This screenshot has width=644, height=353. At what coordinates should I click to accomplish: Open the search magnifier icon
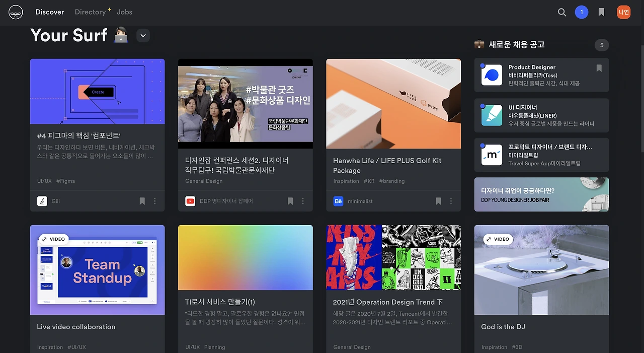tap(562, 12)
